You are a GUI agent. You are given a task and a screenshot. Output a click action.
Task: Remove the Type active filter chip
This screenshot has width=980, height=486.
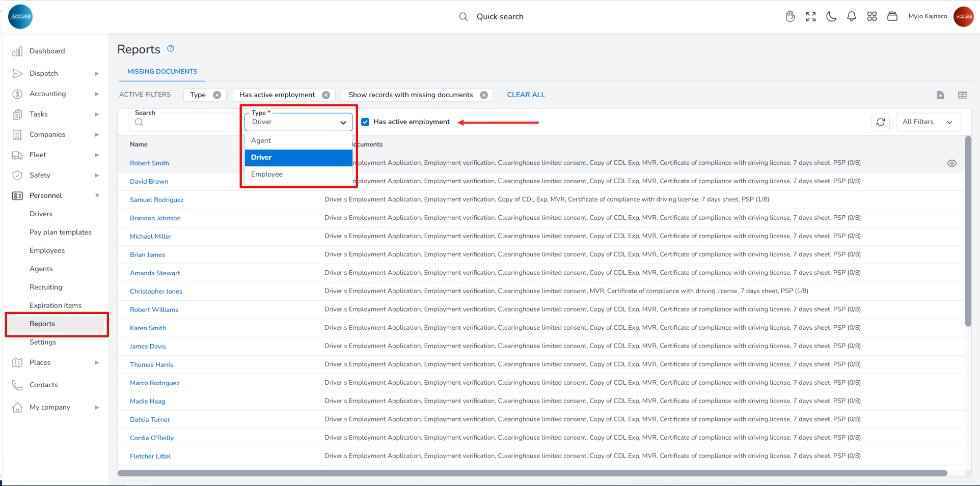click(x=217, y=95)
